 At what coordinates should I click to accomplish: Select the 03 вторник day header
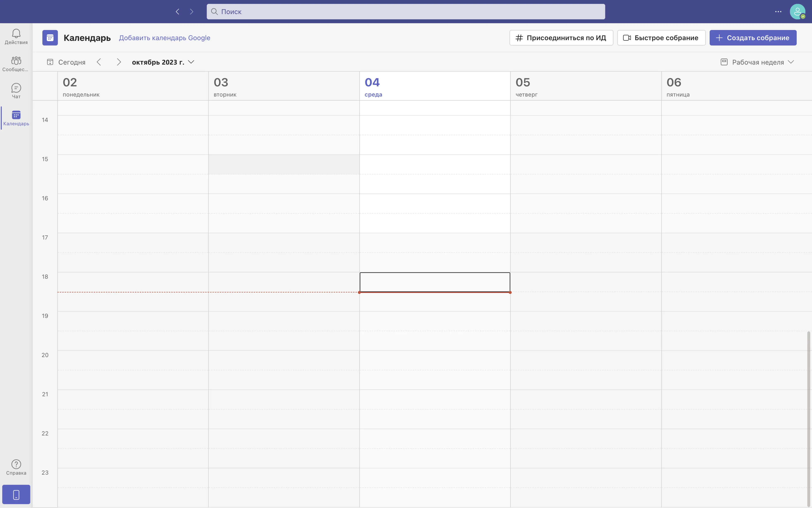tap(284, 86)
